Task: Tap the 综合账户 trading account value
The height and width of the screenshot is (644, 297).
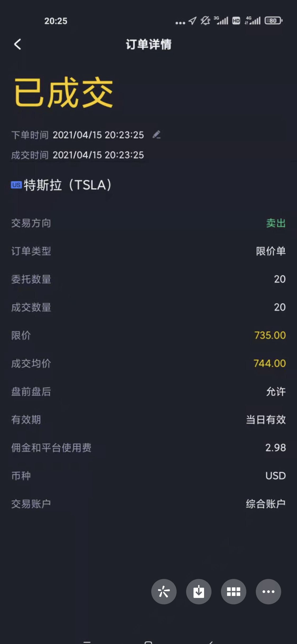Action: [266, 504]
